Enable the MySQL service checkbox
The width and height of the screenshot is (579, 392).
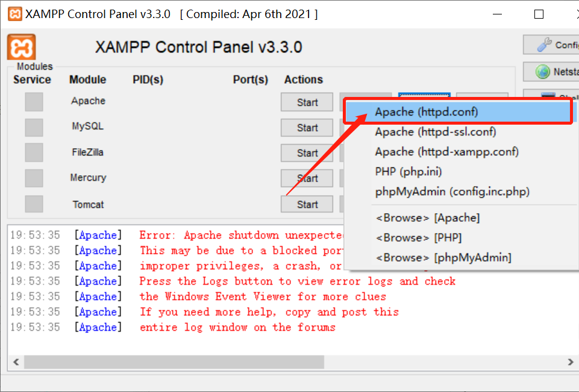click(33, 127)
